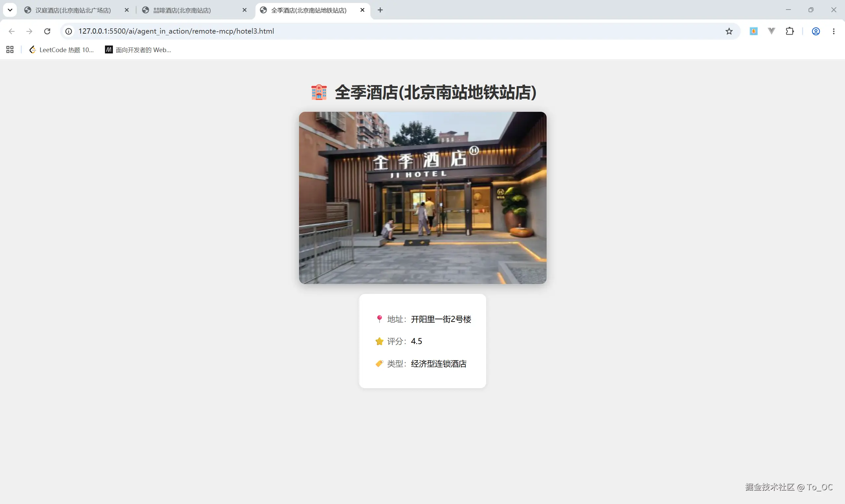845x504 pixels.
Task: Click the 评分 label
Action: (x=397, y=341)
